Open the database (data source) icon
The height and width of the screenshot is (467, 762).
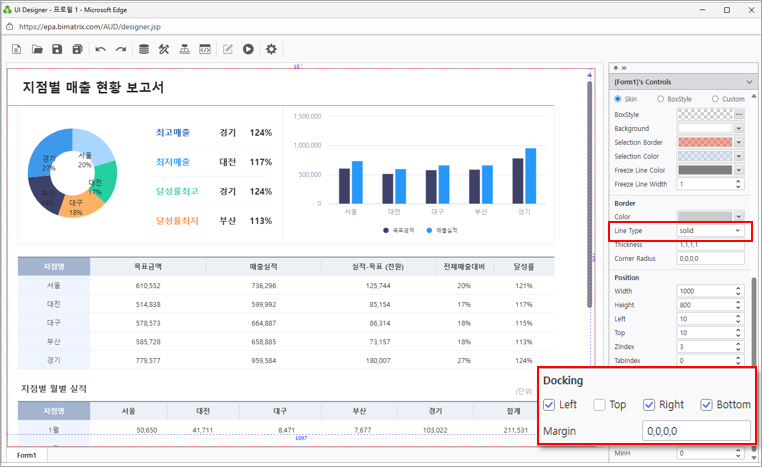pyautogui.click(x=144, y=49)
